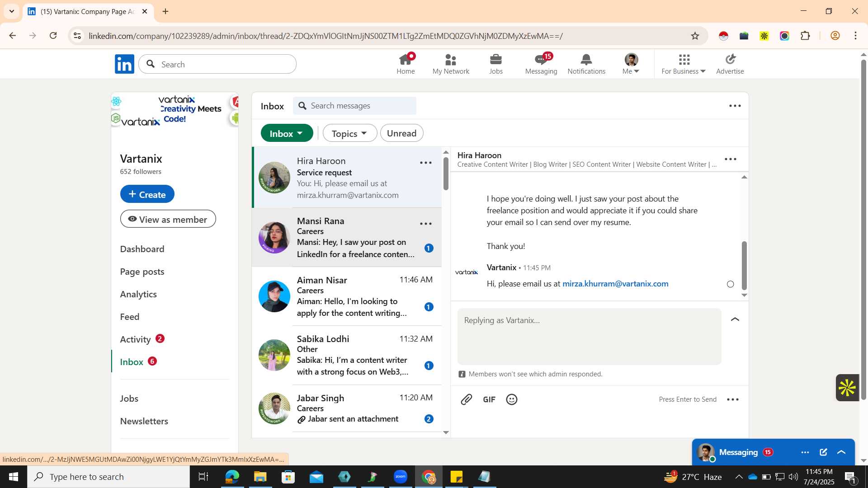This screenshot has width=868, height=488.
Task: Show hidden system tray icons
Action: pyautogui.click(x=739, y=477)
